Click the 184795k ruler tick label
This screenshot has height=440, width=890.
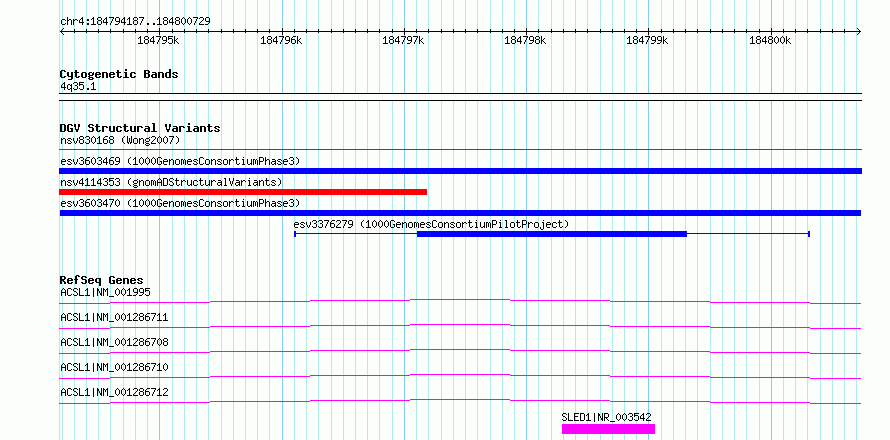158,40
